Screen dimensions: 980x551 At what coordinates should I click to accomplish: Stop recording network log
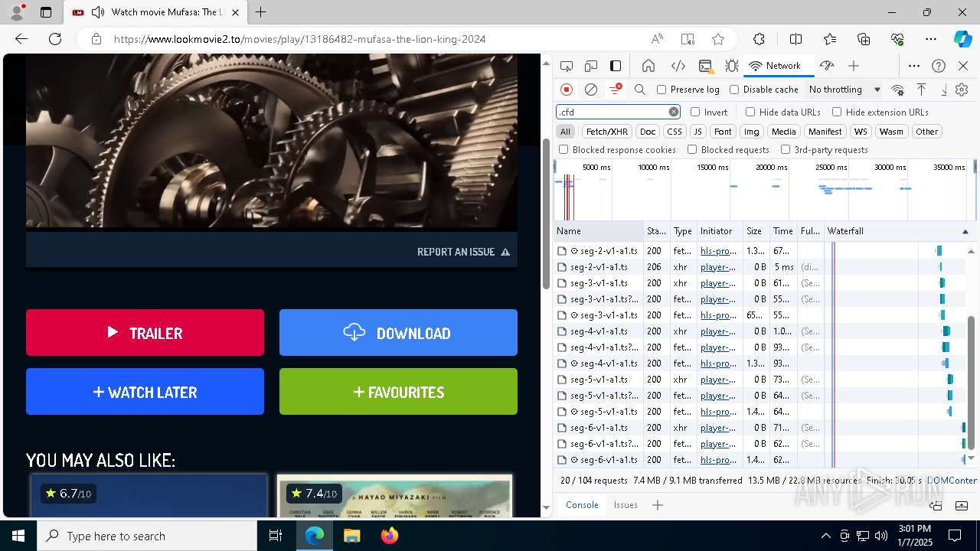coord(567,90)
